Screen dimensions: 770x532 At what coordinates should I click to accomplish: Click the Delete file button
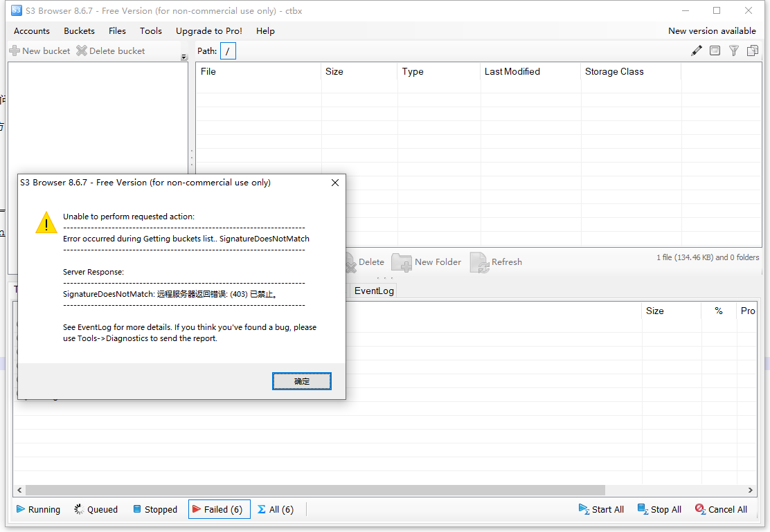365,262
